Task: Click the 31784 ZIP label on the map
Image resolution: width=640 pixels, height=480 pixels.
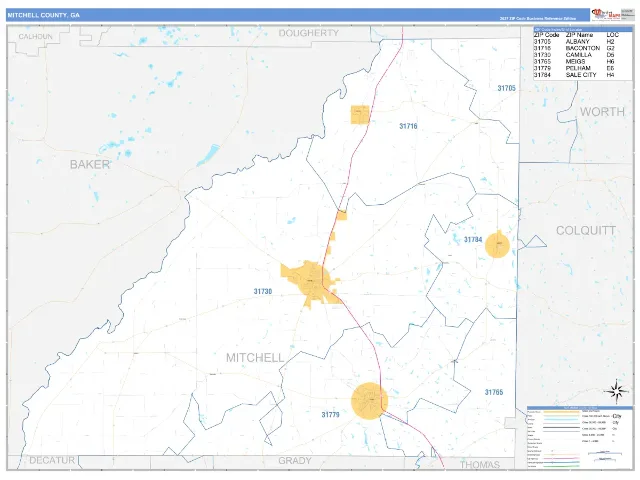Action: [473, 240]
